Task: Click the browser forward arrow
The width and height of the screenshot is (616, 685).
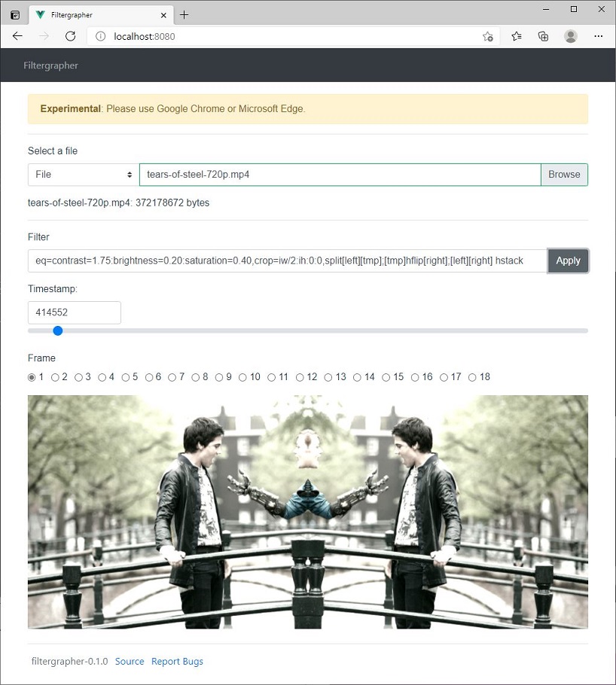Action: click(44, 36)
